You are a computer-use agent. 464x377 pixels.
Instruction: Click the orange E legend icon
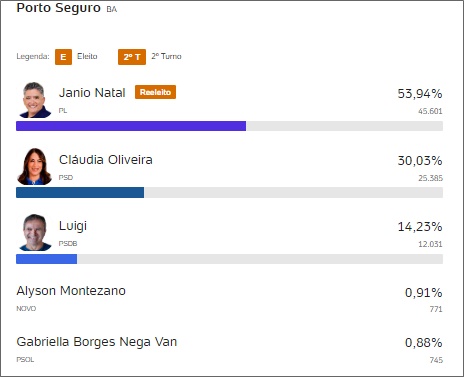63,57
